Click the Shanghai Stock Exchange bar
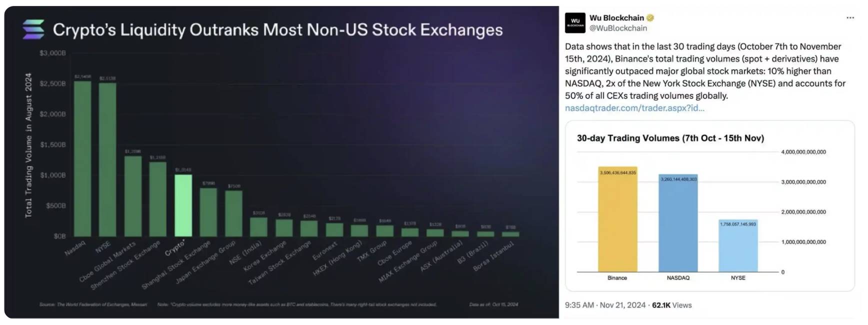The height and width of the screenshot is (325, 868). coord(208,212)
